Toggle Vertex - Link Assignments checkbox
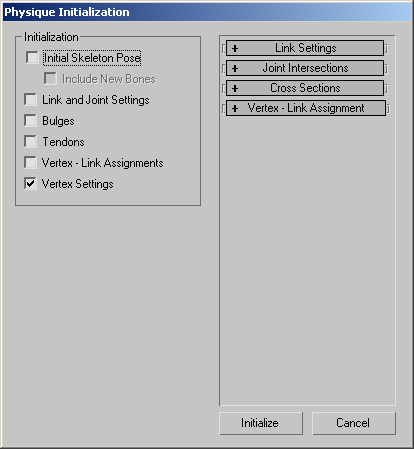Screen dimensions: 414x449 [x=30, y=163]
